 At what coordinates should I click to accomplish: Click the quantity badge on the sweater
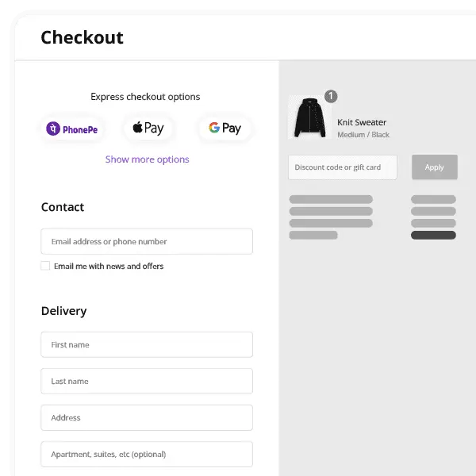(x=331, y=97)
